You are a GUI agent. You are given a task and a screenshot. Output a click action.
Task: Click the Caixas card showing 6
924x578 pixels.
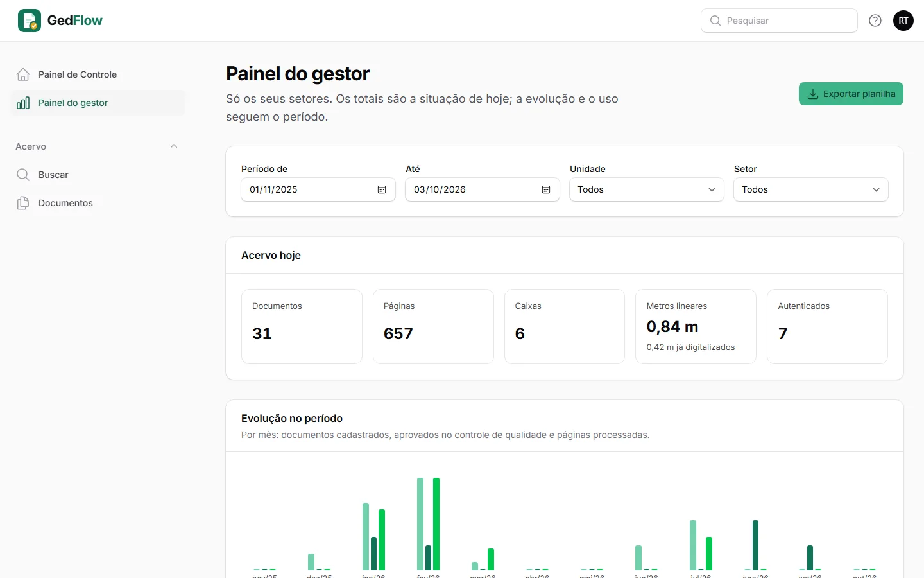click(565, 326)
